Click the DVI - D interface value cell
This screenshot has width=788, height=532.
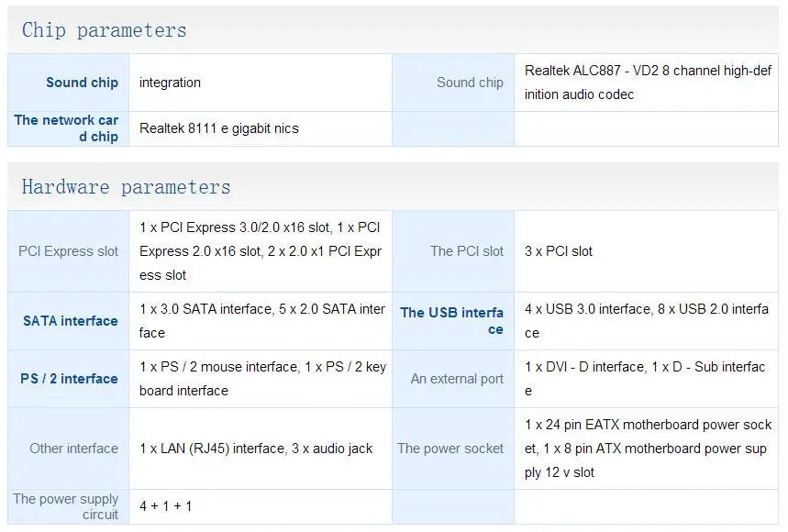pyautogui.click(x=644, y=379)
